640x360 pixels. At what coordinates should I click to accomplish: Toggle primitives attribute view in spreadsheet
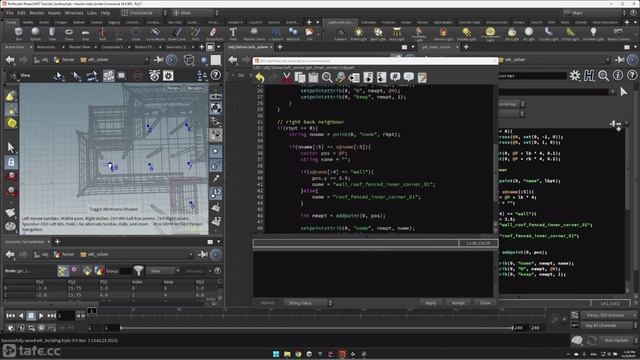tap(87, 271)
